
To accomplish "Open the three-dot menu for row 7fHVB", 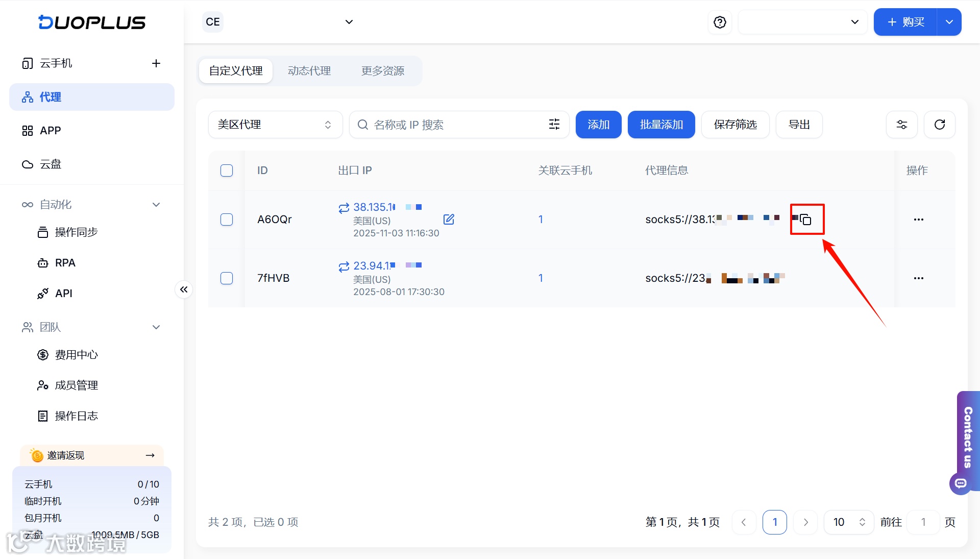I will 918,278.
